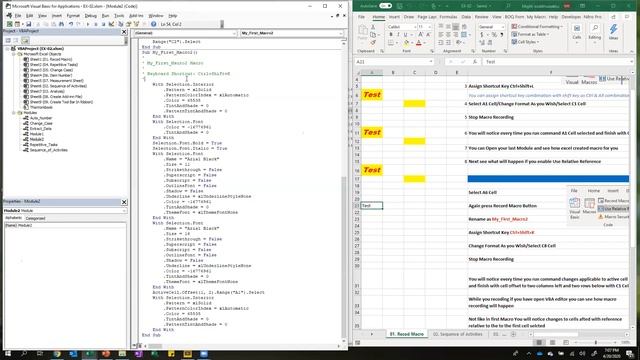Switch Properties panel to Categorized tab
640x360 pixels.
[36, 218]
